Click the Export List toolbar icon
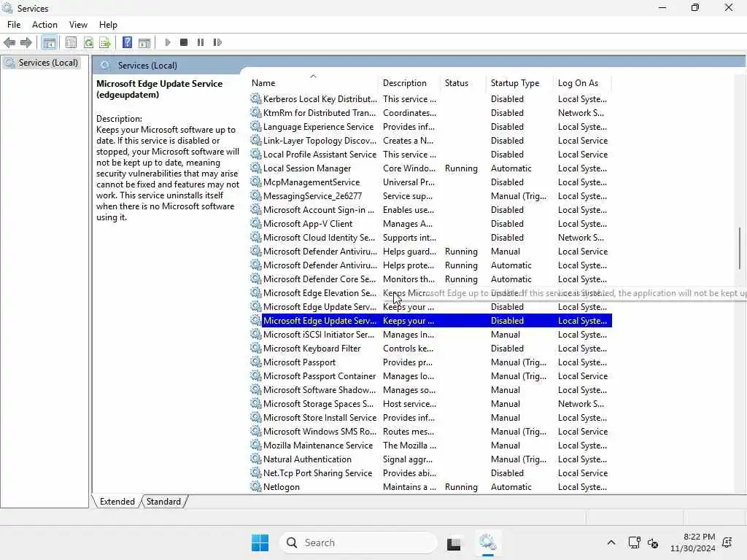This screenshot has height=560, width=747. (105, 42)
